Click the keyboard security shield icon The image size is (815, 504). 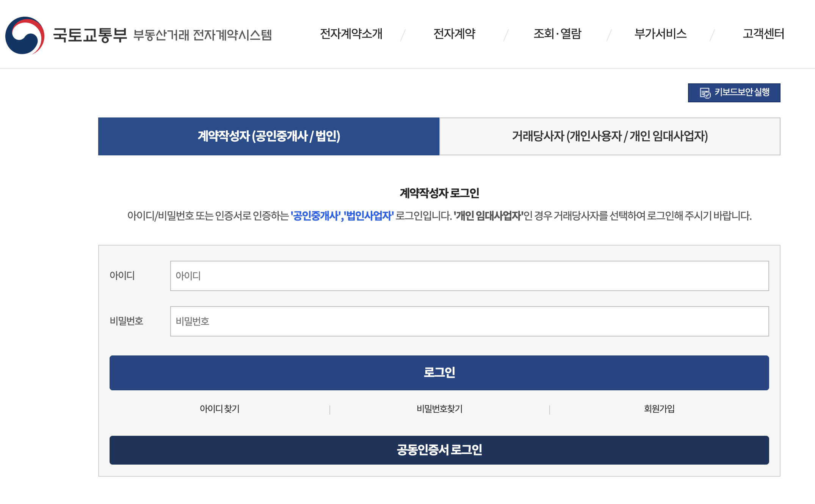tap(705, 92)
